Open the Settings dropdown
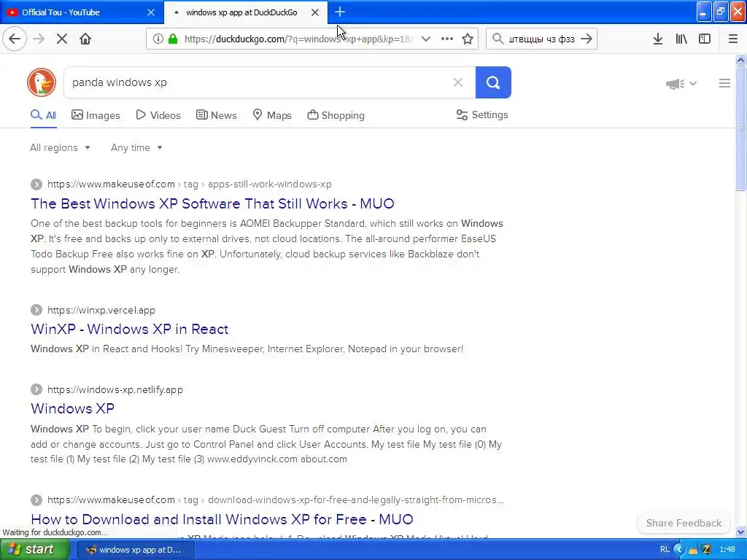The height and width of the screenshot is (560, 747). pyautogui.click(x=482, y=114)
